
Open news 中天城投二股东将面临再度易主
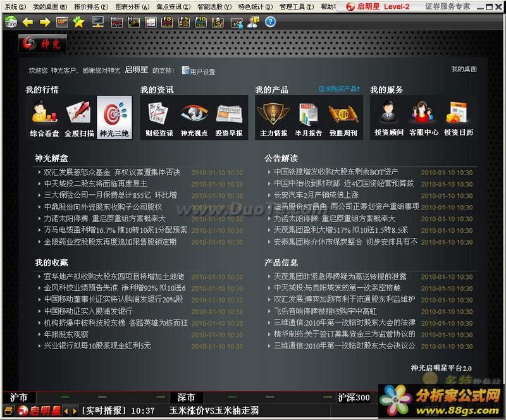click(x=96, y=184)
